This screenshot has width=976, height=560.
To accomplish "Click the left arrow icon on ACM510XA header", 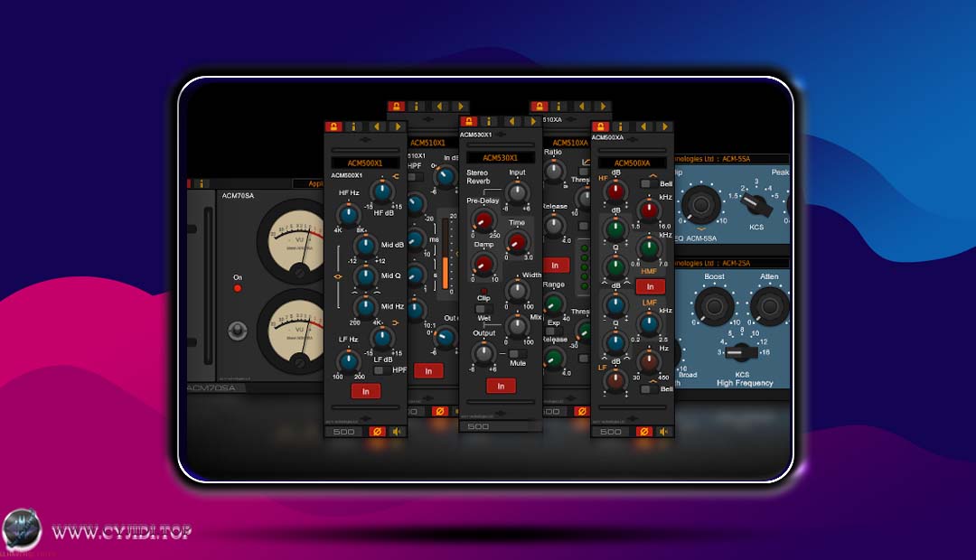I will pos(581,106).
